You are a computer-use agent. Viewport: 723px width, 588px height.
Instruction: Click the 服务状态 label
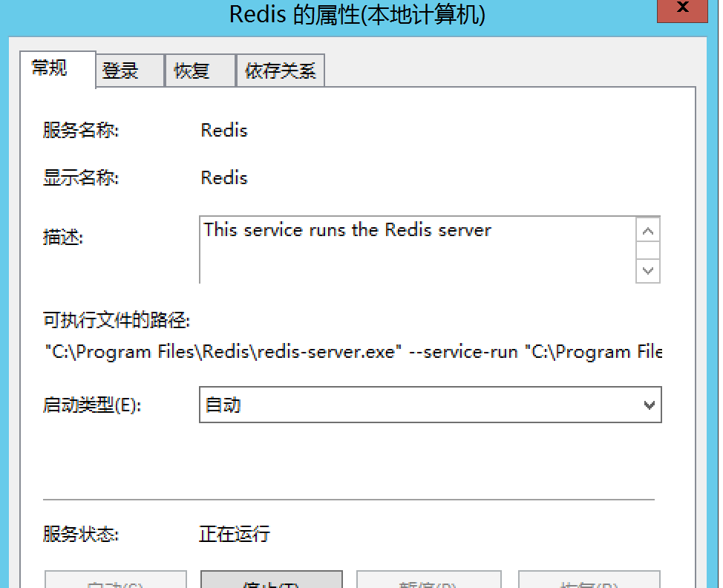tap(81, 534)
